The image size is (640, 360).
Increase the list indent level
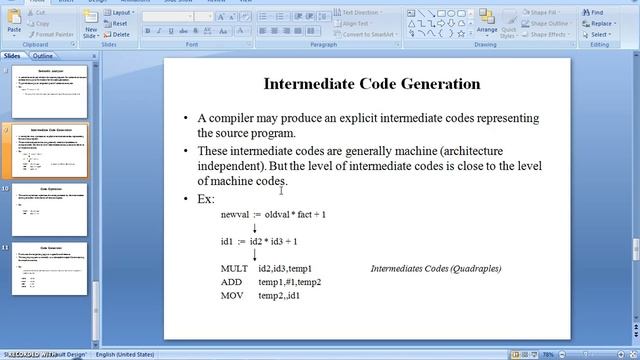tap(310, 17)
